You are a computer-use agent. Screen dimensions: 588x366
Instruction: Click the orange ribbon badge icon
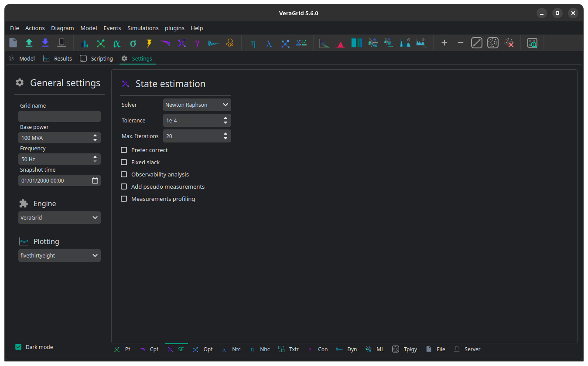coord(230,43)
